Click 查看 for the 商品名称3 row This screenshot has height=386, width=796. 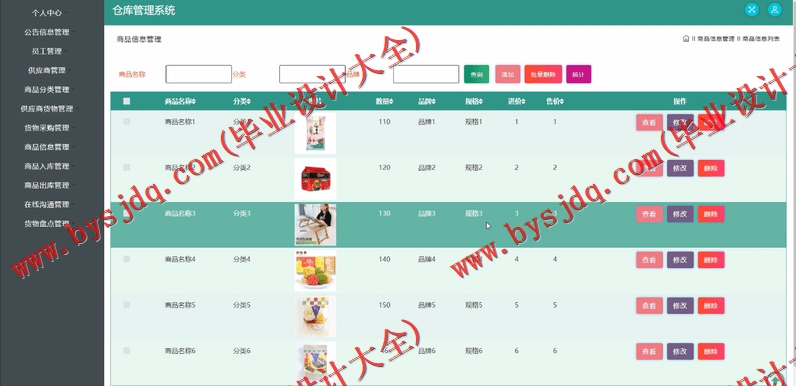pos(649,214)
